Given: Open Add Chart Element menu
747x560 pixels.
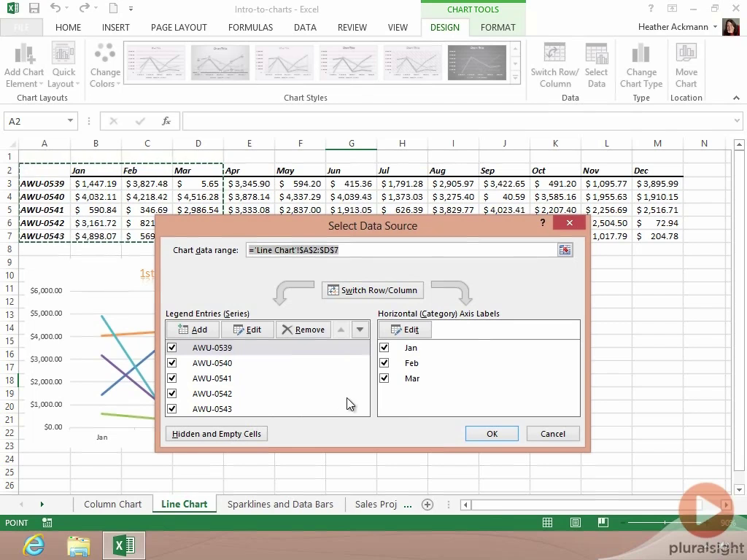Looking at the screenshot, I should point(24,65).
